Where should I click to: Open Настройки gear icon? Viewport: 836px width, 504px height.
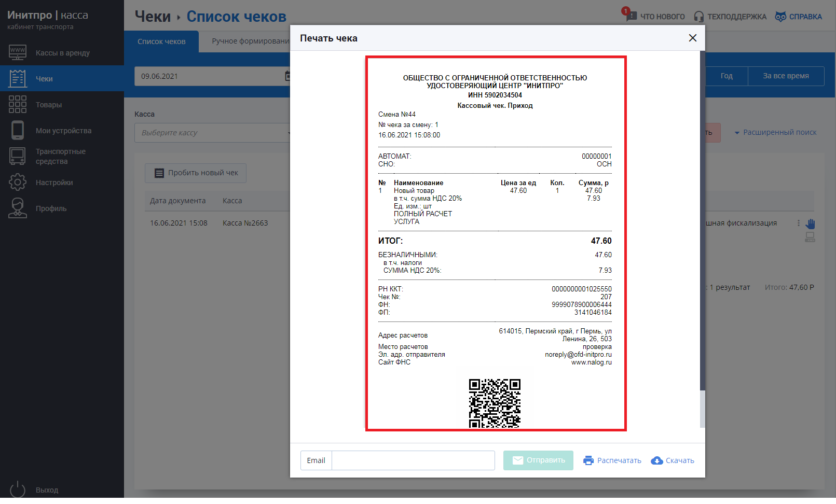pyautogui.click(x=18, y=182)
